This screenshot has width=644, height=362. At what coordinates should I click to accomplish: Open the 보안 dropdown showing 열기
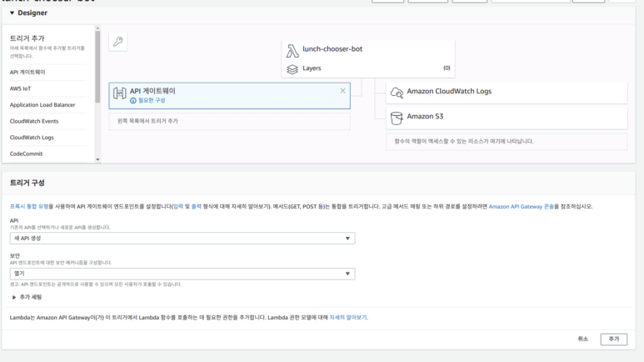click(182, 274)
